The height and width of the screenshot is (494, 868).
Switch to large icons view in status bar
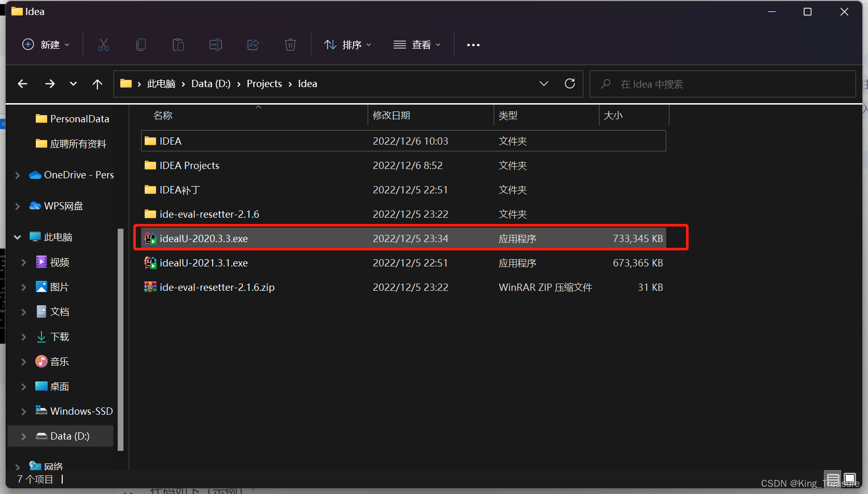click(849, 478)
